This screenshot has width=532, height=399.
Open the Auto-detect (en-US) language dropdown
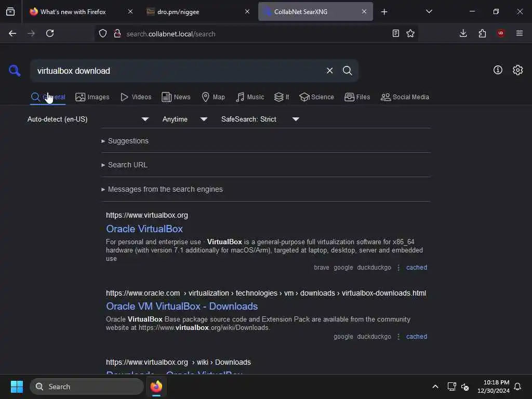pyautogui.click(x=88, y=119)
